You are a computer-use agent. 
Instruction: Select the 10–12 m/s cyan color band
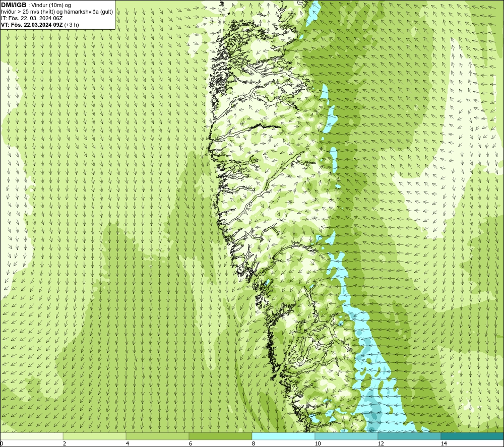click(x=347, y=436)
